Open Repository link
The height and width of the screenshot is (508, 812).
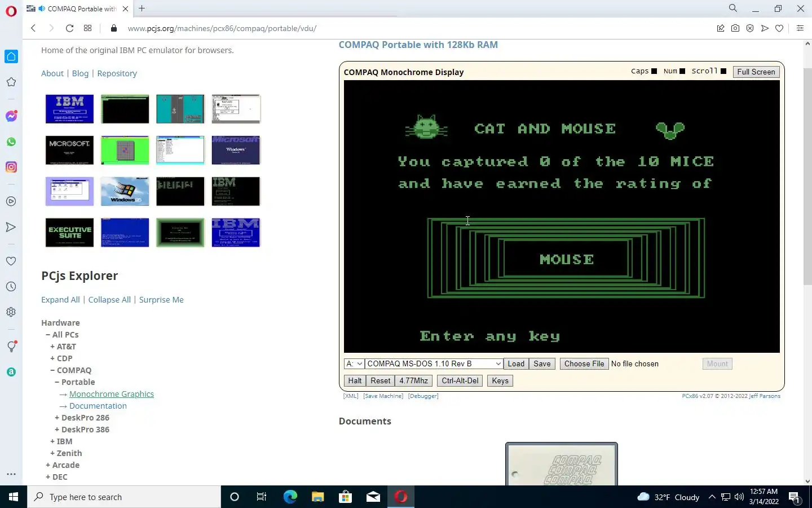[x=117, y=73]
